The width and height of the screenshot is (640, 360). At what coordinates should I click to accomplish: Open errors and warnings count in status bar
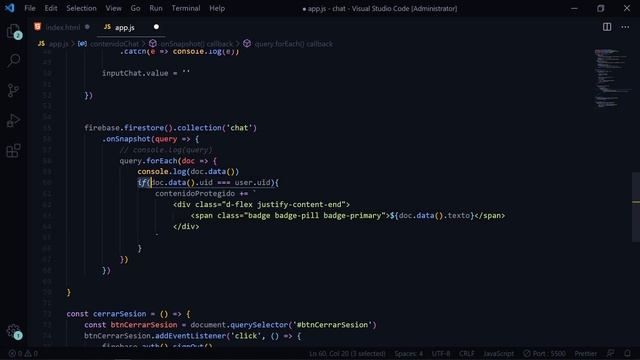click(x=23, y=353)
